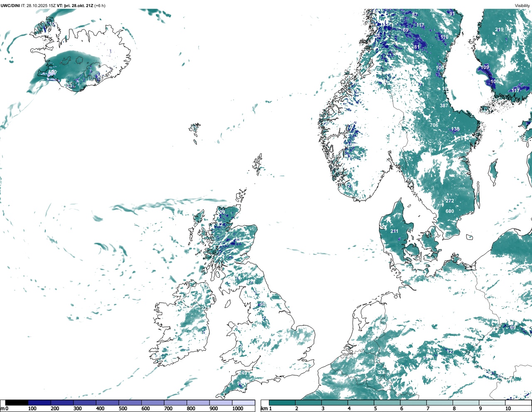Screen dimensions: 532x412
Task: Click the value '272' in southern Sweden
Action: pos(450,201)
